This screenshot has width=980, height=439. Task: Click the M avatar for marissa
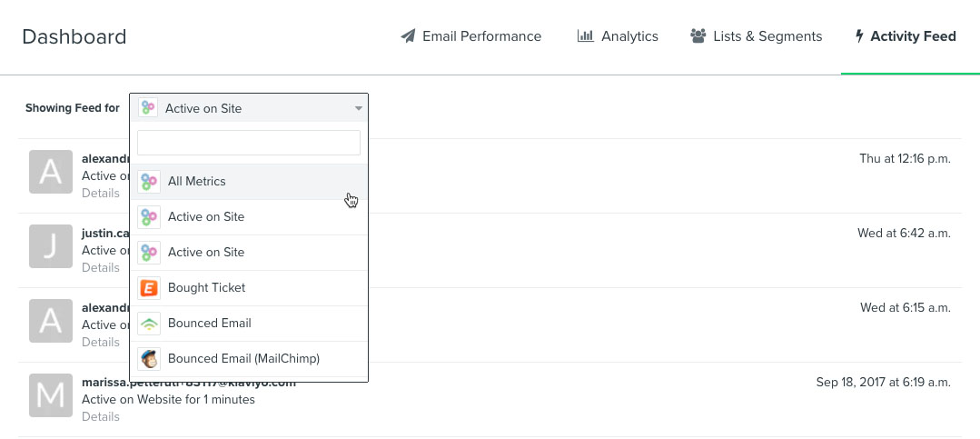click(x=51, y=395)
